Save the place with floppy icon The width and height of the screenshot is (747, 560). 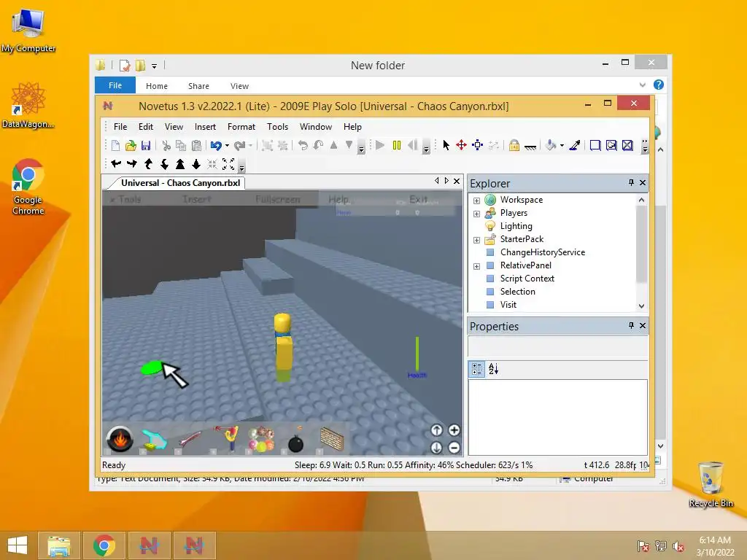point(146,145)
